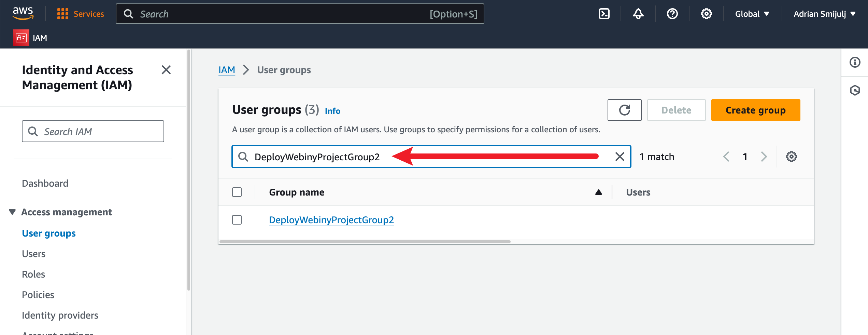The height and width of the screenshot is (335, 868).
Task: Open the notifications bell
Action: (638, 14)
